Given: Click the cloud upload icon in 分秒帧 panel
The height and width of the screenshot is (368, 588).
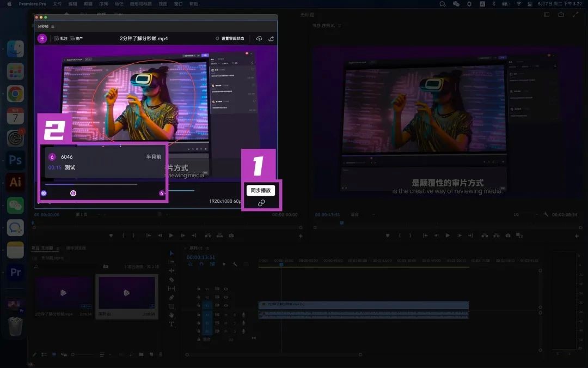Looking at the screenshot, I should tap(259, 39).
